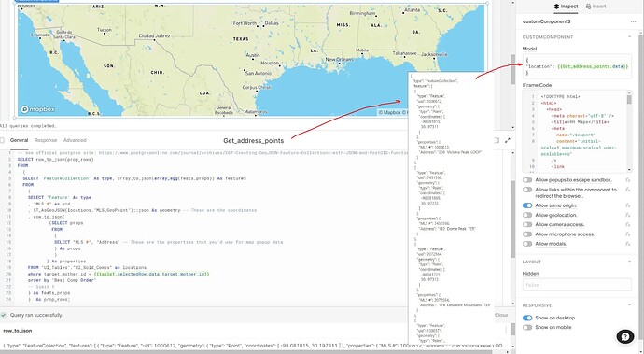Switch to the Insert tab
The height and width of the screenshot is (354, 644).
pyautogui.click(x=595, y=7)
